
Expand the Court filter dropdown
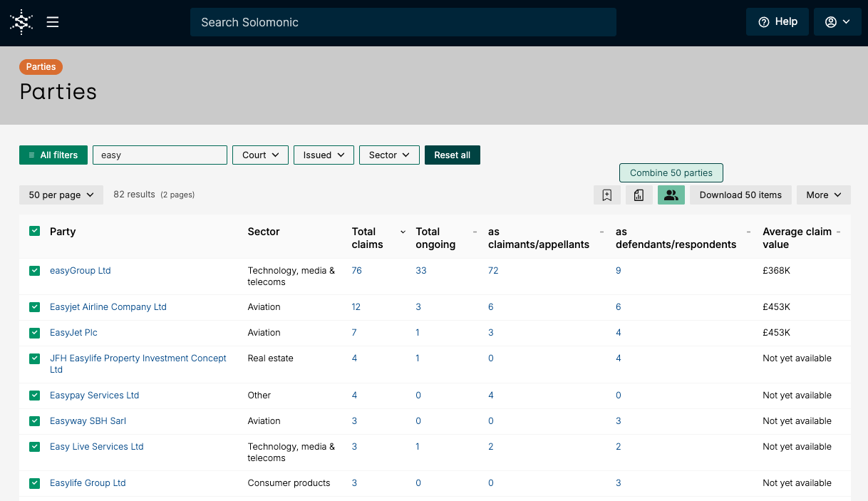pyautogui.click(x=260, y=155)
